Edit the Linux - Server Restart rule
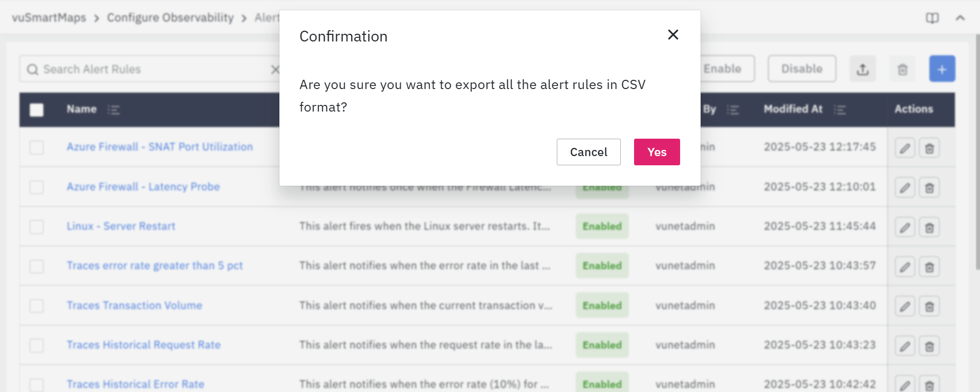This screenshot has width=980, height=392. (x=905, y=227)
